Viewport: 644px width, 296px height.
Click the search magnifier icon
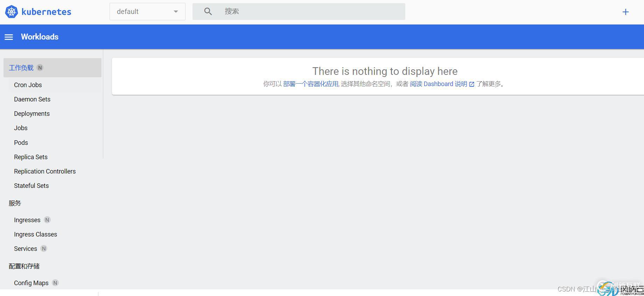[208, 12]
